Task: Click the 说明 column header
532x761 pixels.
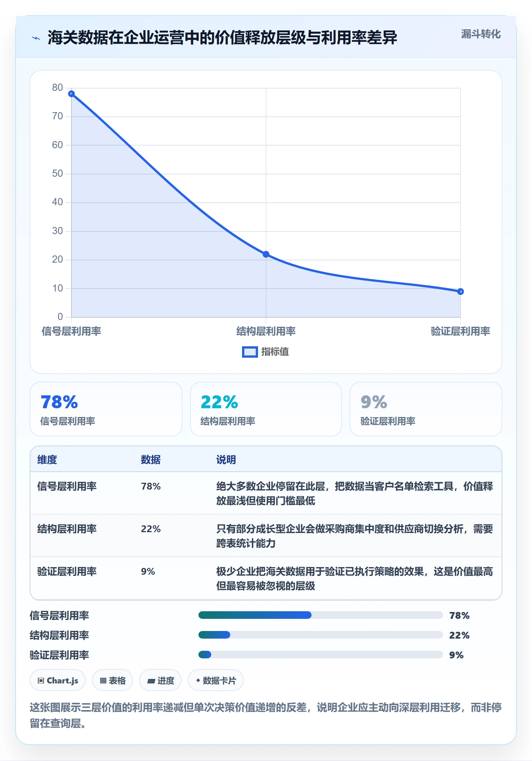Action: [x=226, y=460]
